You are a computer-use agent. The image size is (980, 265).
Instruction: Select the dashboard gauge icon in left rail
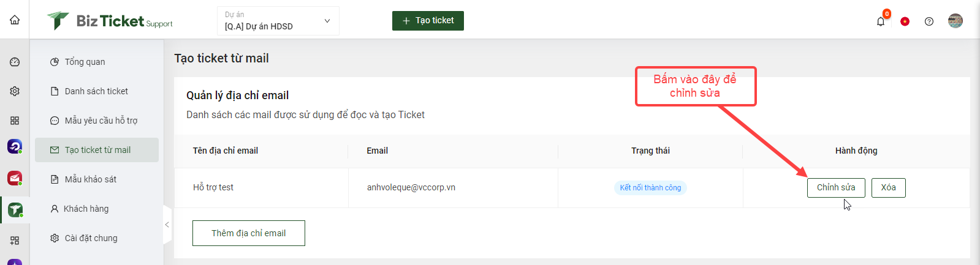click(x=15, y=62)
